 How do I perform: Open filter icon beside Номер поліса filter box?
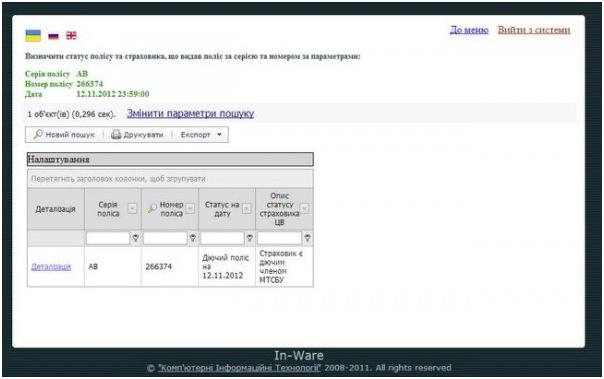[x=193, y=238]
